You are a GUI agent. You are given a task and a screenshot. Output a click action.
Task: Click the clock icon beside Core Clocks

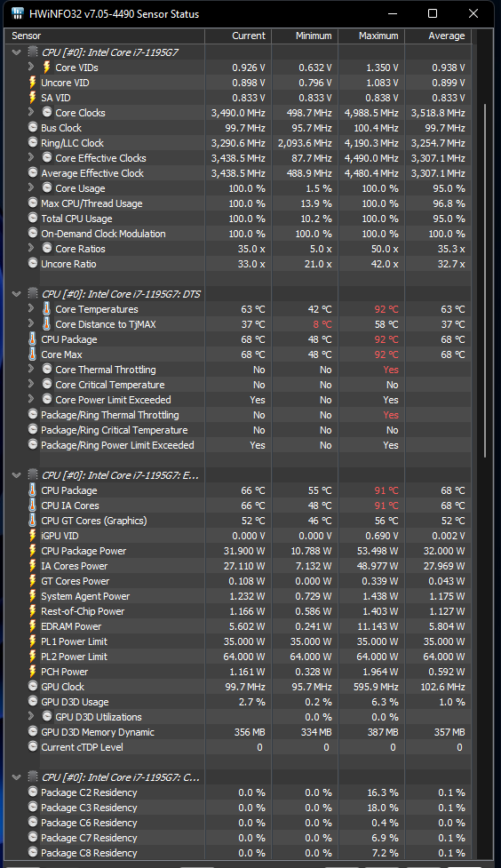click(47, 112)
